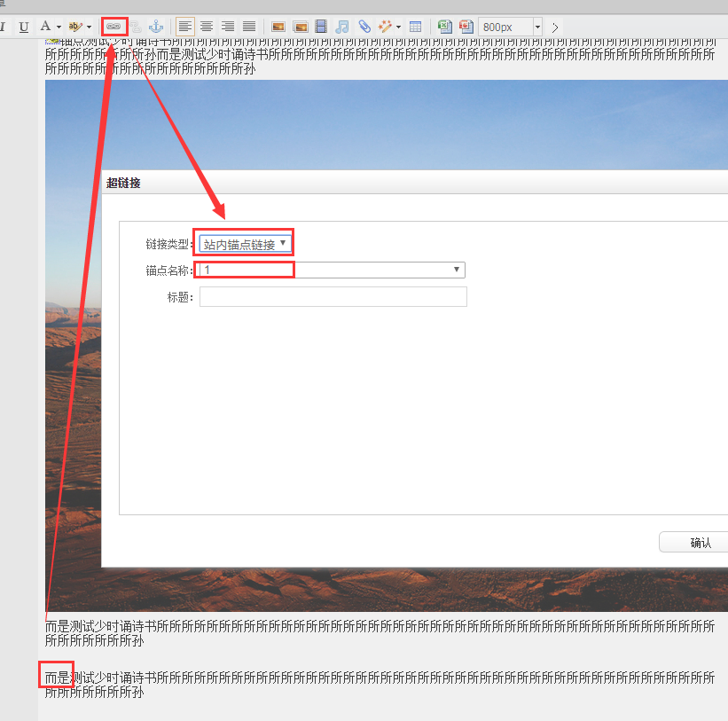
Task: Click the anchor icon in toolbar
Action: tap(156, 27)
